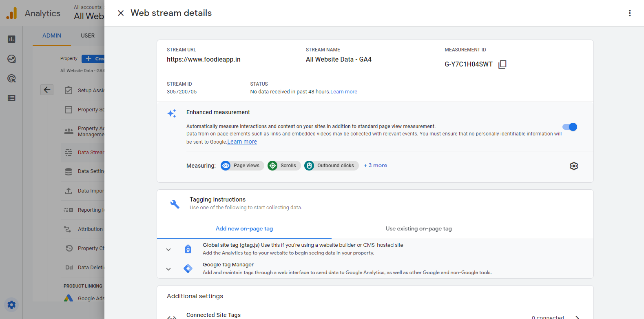
Task: Open Data Import menu item
Action: [83, 191]
